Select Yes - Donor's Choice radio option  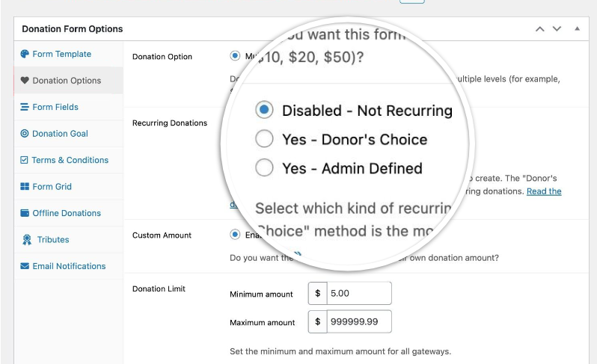point(264,138)
